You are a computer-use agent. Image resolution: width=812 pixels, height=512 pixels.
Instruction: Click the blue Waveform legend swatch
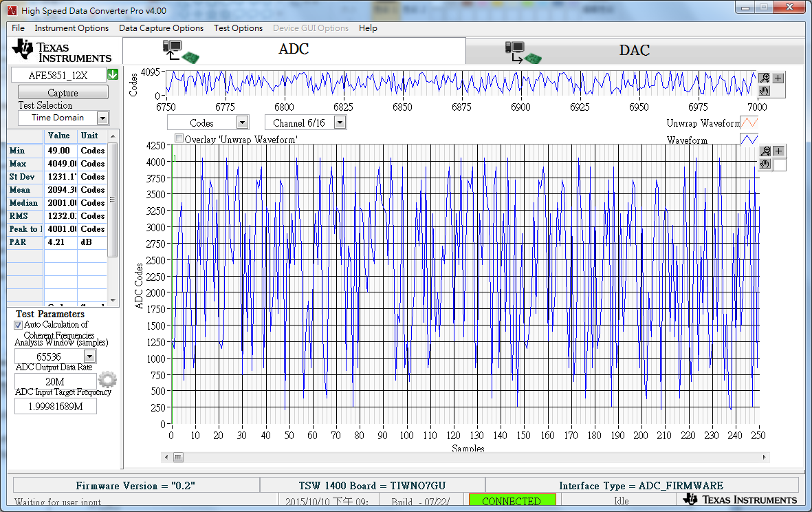tap(749, 139)
